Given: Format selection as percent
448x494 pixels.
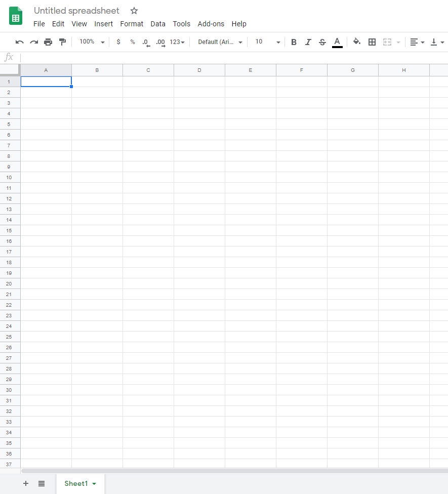Looking at the screenshot, I should click(133, 42).
